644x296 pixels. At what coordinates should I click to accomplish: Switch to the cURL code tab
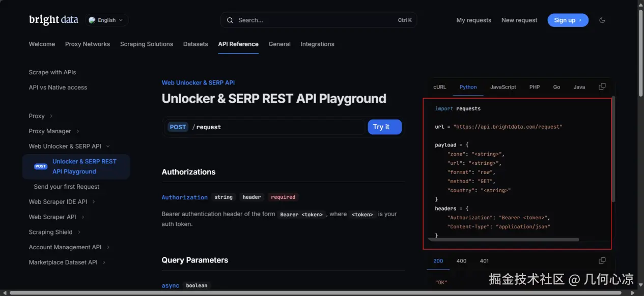(439, 87)
